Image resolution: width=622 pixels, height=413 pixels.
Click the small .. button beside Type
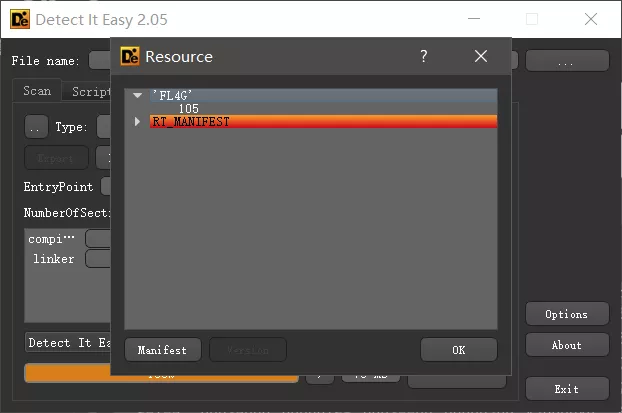[36, 127]
